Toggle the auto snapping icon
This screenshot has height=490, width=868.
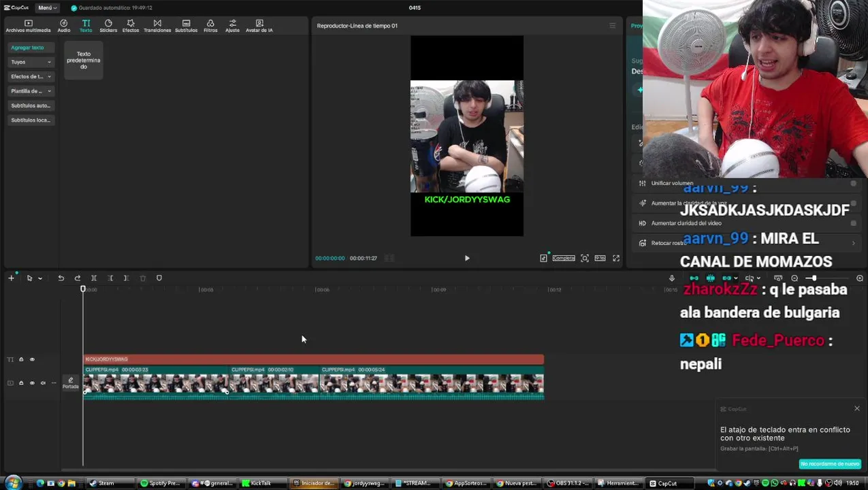710,278
